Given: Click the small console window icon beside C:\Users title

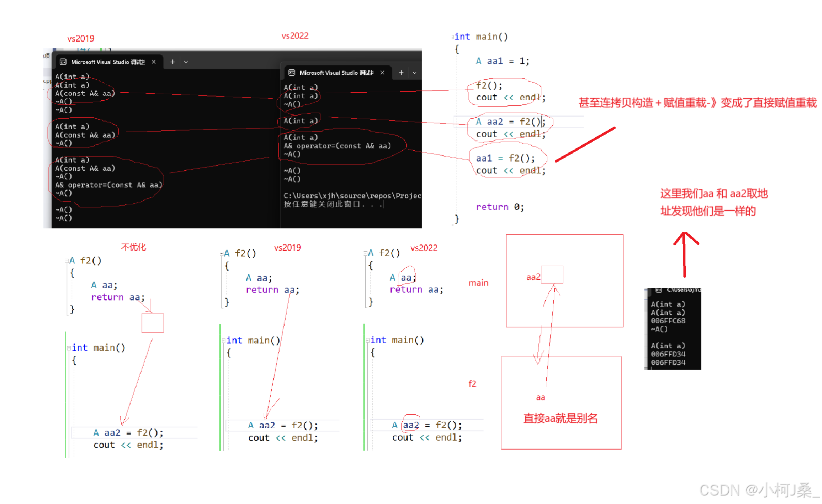Looking at the screenshot, I should click(659, 290).
